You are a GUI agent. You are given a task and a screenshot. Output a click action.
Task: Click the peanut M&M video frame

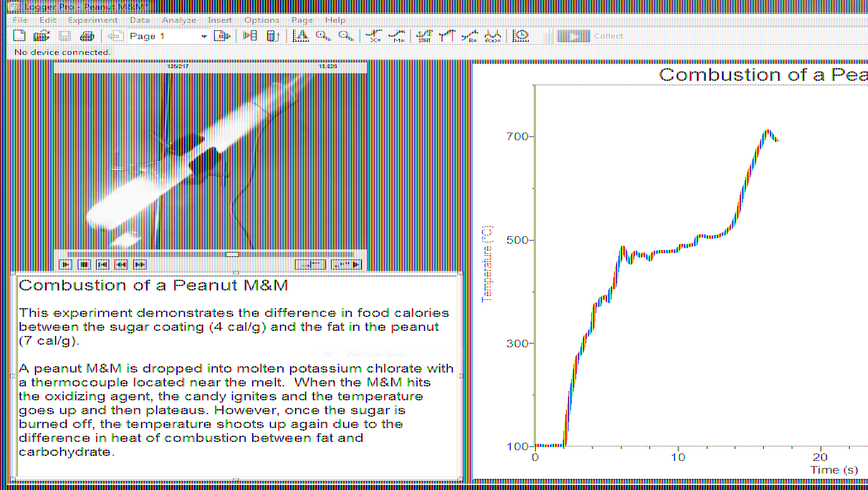click(210, 161)
